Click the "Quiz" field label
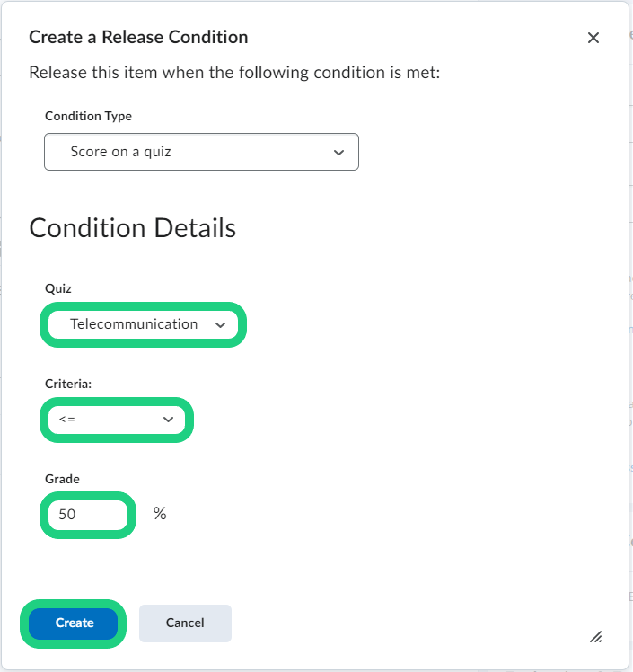Viewport: 633px width, 672px height. 58,288
